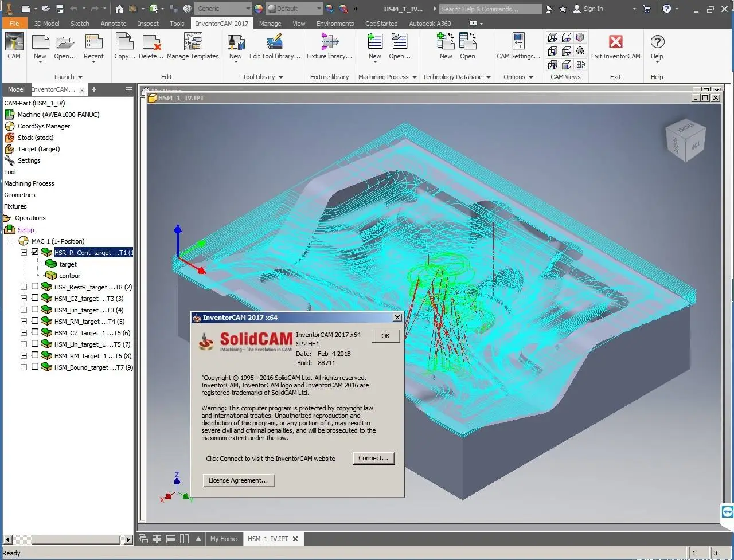Check the HSM_RM_target_1 T6 (8) checkbox
734x560 pixels.
click(35, 355)
